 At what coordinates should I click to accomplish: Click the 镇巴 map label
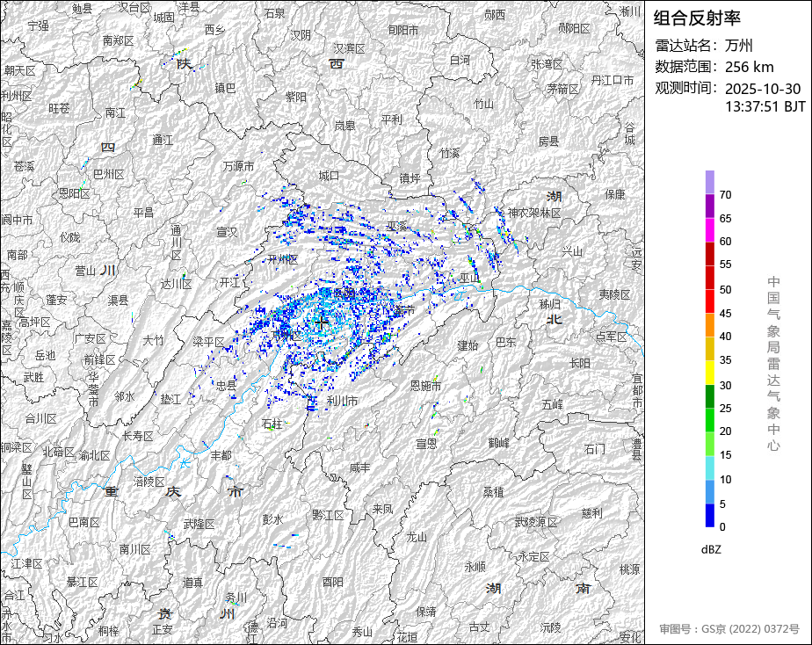225,89
